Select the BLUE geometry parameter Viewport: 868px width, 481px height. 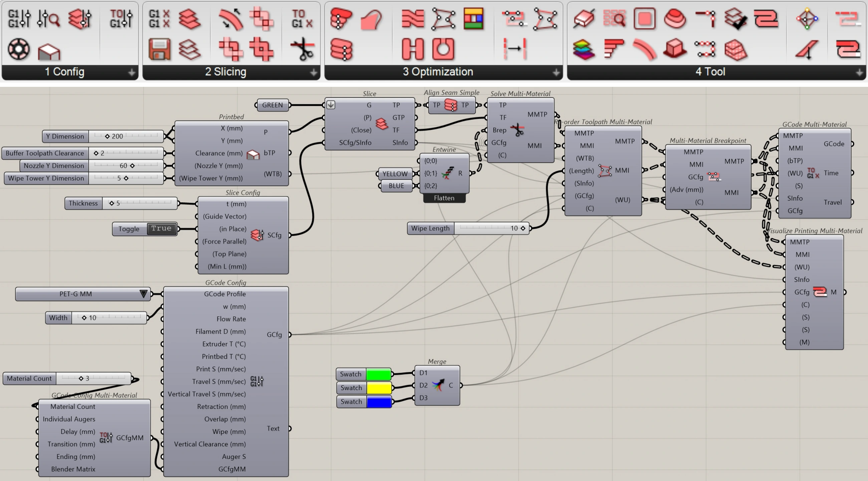pyautogui.click(x=396, y=186)
